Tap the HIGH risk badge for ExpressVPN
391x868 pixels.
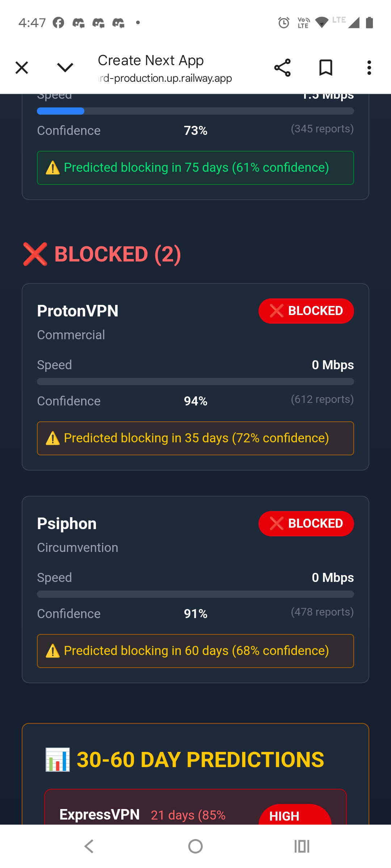295,816
